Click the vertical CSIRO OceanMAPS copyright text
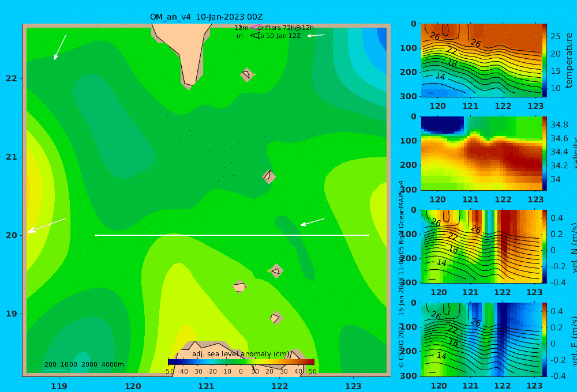577x392 pixels. pyautogui.click(x=401, y=274)
